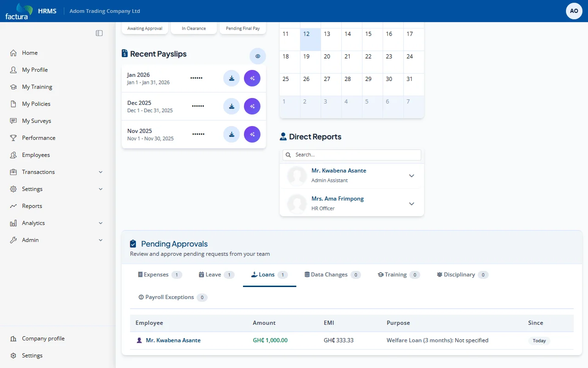588x368 pixels.
Task: Open bottom Settings link below Company profile
Action: click(32, 356)
